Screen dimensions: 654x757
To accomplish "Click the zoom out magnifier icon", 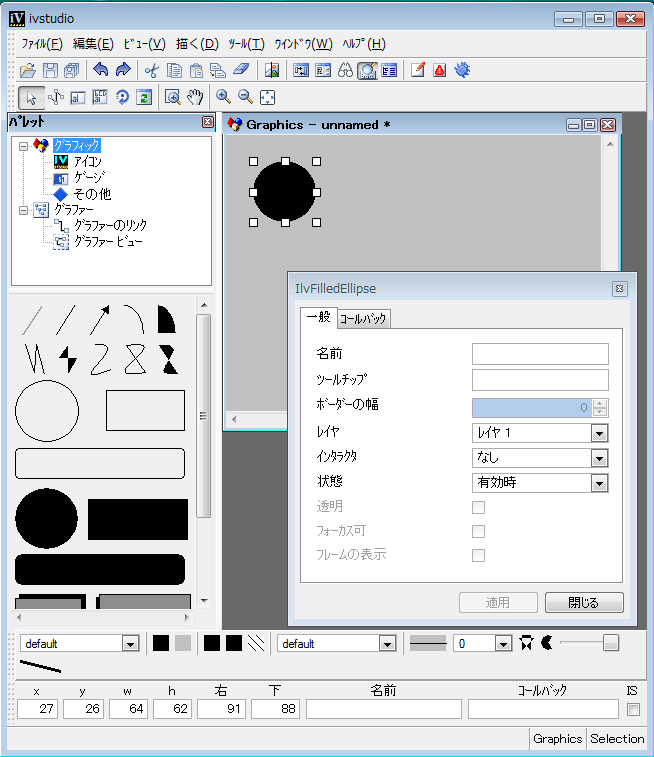I will 245,97.
